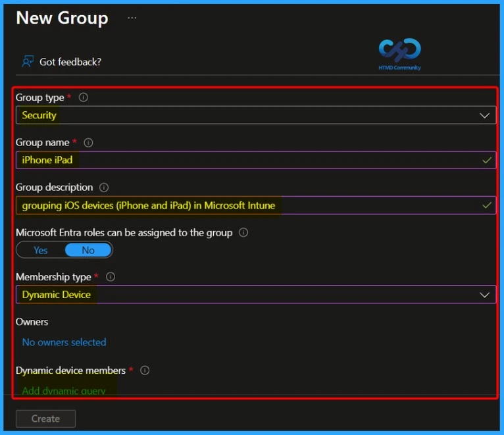Image resolution: width=504 pixels, height=435 pixels.
Task: Select the Security group type field
Action: tap(256, 115)
